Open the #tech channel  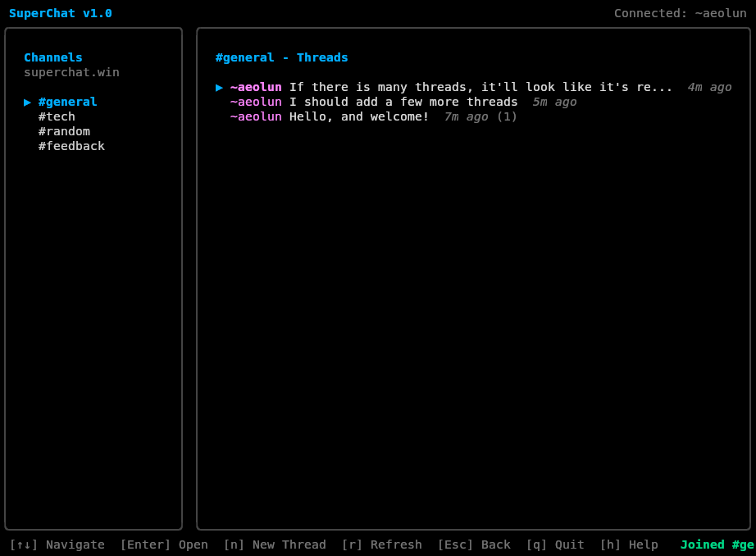(x=57, y=116)
